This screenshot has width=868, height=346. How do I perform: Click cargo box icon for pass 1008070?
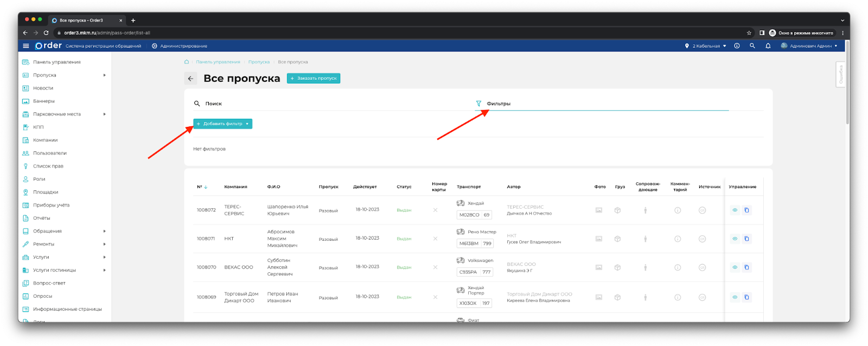(617, 267)
